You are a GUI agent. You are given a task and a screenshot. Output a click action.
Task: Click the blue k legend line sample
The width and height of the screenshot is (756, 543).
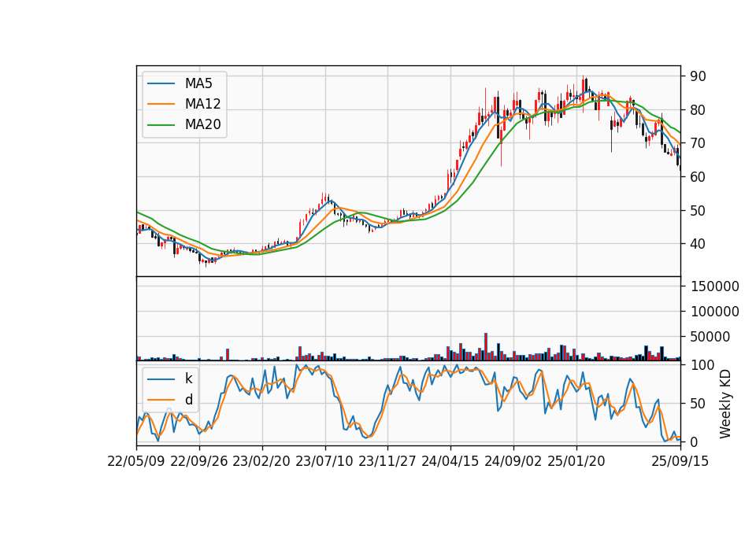click(x=161, y=379)
